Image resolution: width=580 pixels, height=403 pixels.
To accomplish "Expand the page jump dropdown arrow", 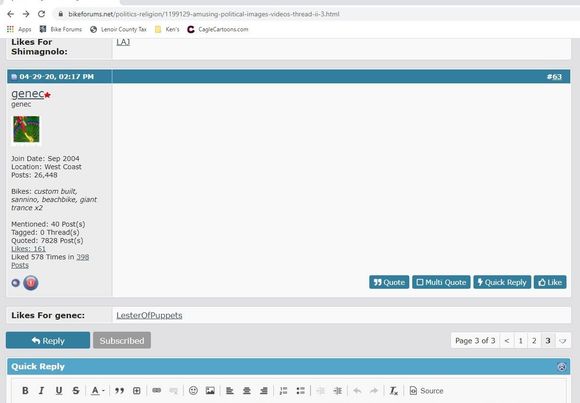I will click(562, 340).
